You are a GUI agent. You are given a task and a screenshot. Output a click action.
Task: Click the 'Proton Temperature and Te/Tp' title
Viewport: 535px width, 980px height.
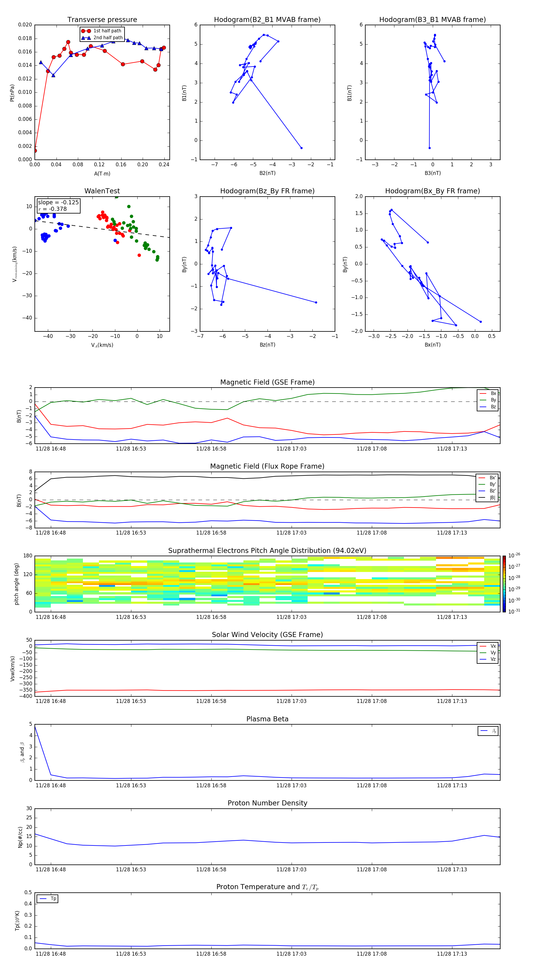click(x=267, y=887)
